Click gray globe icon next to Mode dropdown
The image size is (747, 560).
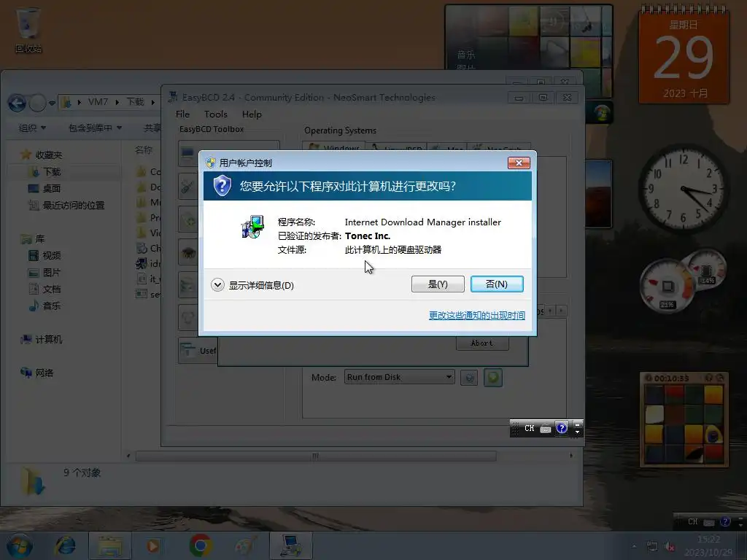[x=469, y=378]
